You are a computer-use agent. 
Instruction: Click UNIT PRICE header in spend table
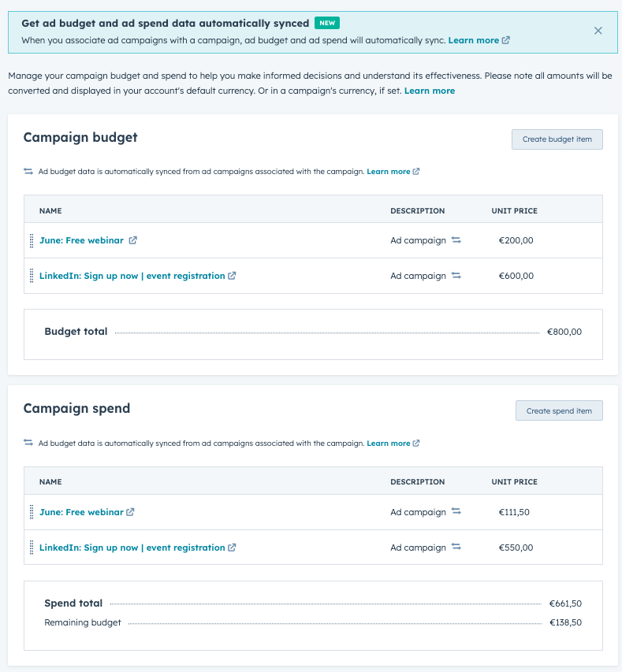(x=514, y=481)
